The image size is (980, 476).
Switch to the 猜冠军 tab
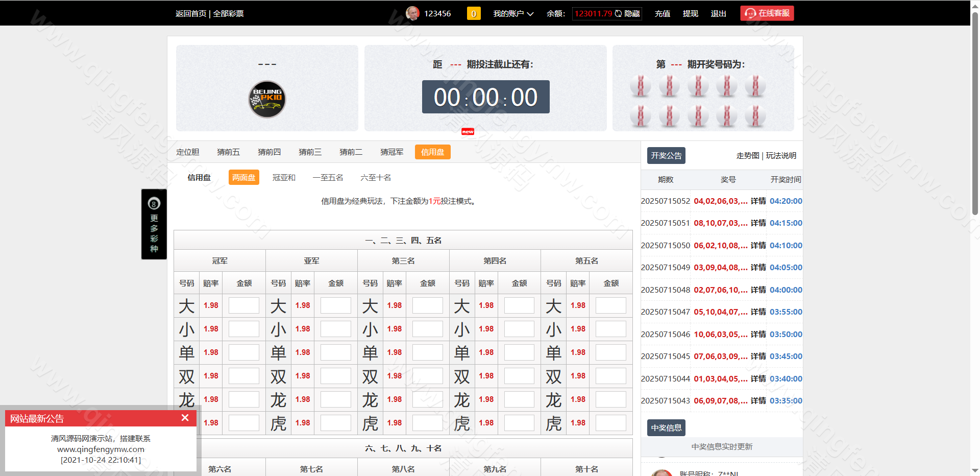[391, 152]
